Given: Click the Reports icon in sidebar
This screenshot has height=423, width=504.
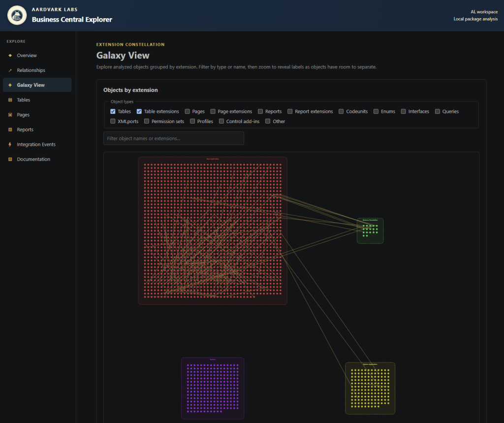Looking at the screenshot, I should tap(10, 130).
